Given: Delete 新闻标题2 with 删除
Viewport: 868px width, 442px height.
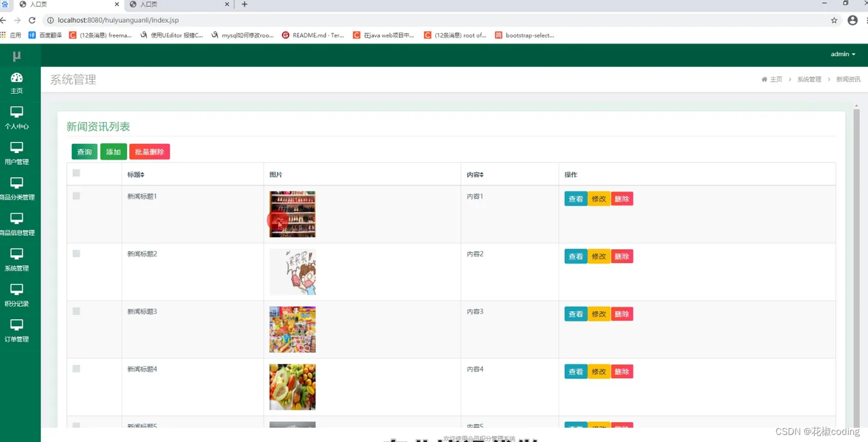Looking at the screenshot, I should click(x=622, y=257).
